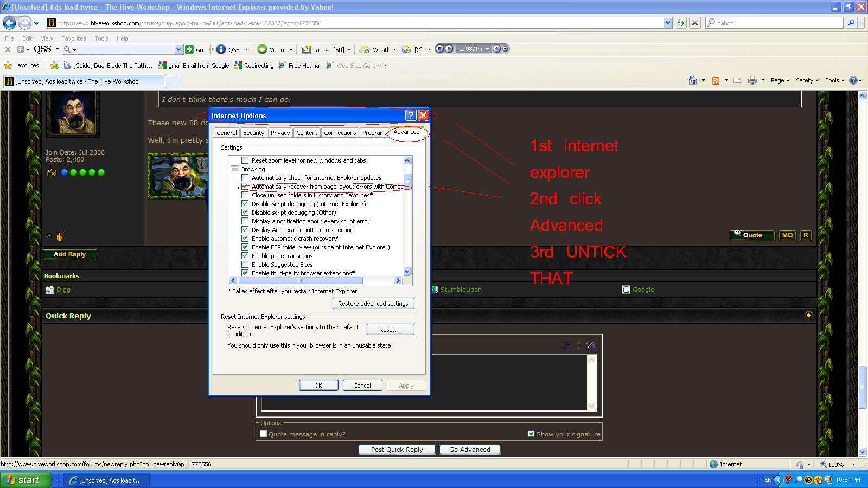This screenshot has width=868, height=488.
Task: Click the Stop loading X icon
Action: coord(694,23)
